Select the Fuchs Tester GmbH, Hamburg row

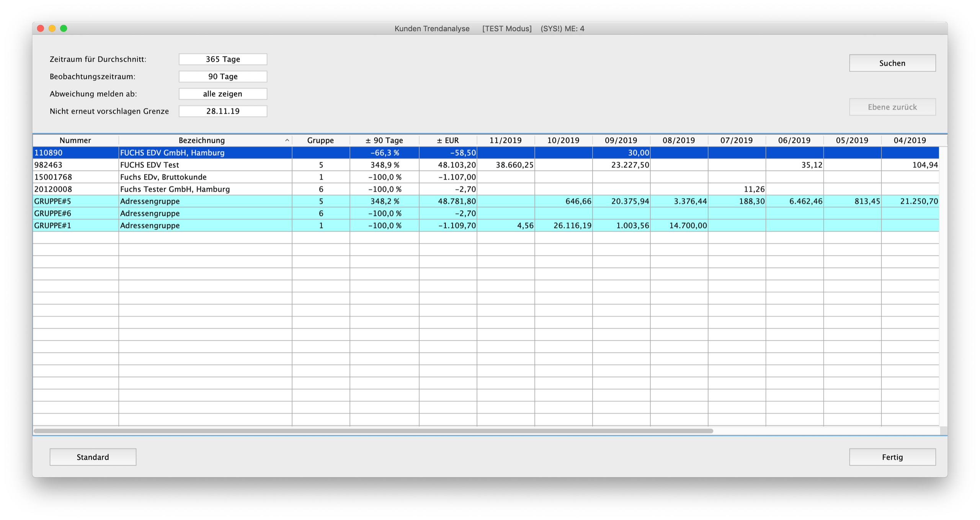(x=175, y=189)
